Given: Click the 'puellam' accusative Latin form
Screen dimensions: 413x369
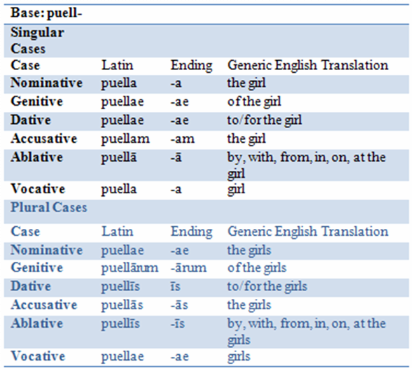Looking at the screenshot, I should [125, 139].
